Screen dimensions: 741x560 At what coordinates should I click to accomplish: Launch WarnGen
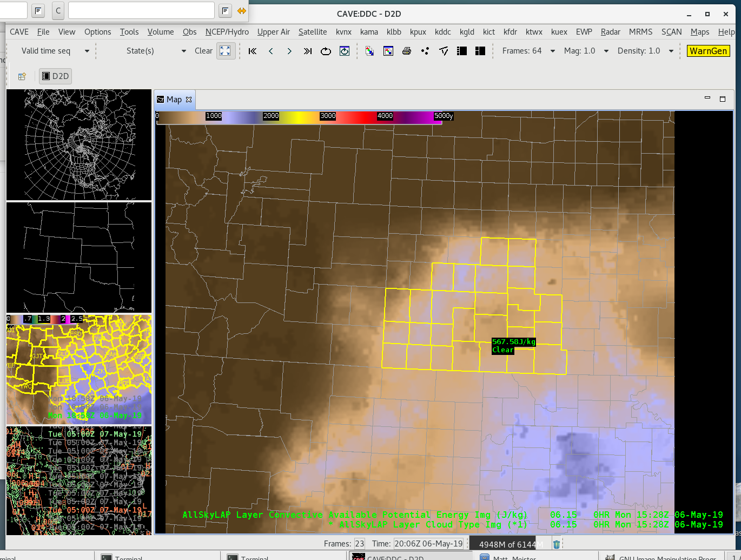tap(708, 51)
